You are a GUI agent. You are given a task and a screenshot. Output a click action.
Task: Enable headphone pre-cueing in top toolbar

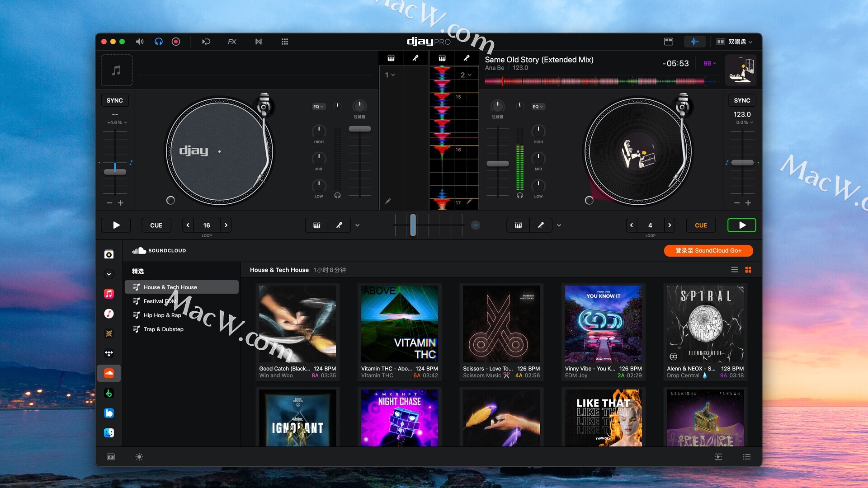pos(158,42)
